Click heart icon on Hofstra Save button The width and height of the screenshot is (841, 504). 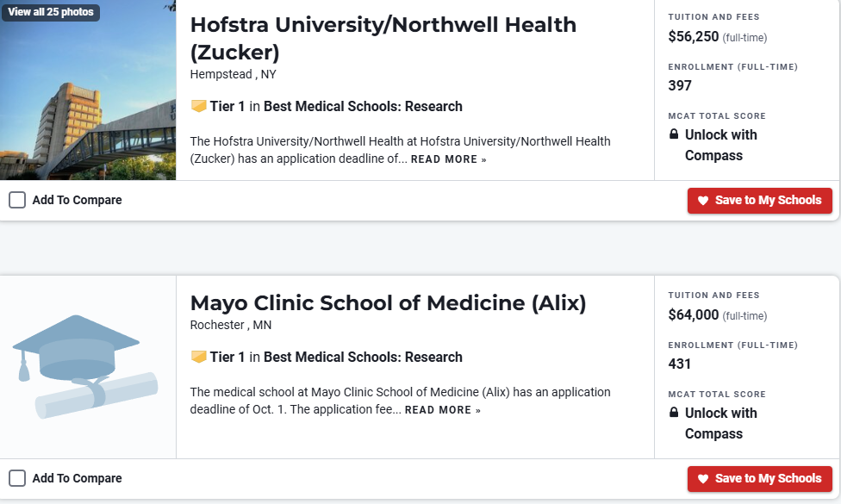[703, 201]
